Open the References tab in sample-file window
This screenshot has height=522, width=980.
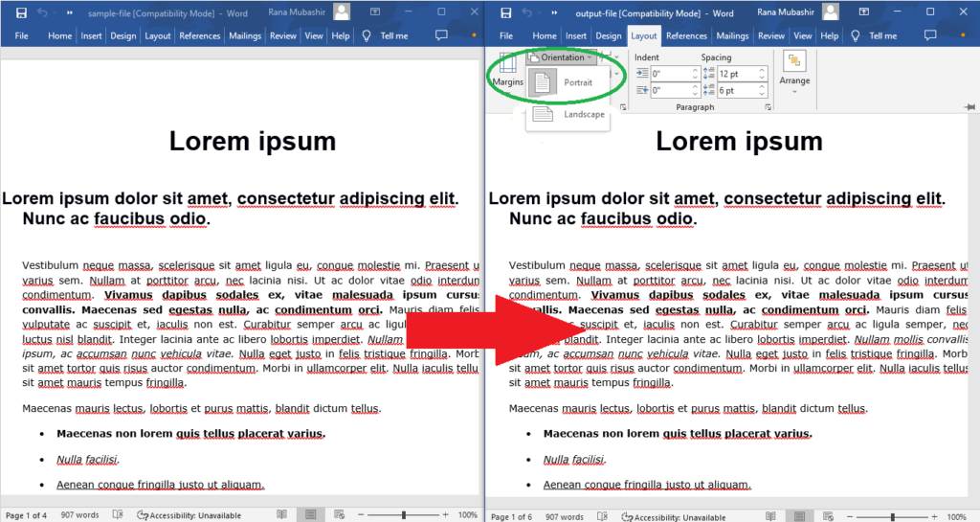200,35
